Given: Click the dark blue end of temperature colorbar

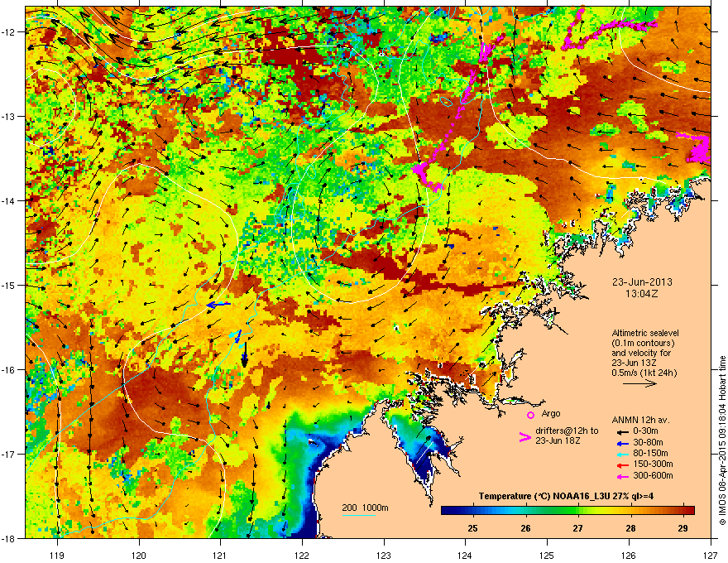Looking at the screenshot, I should pos(447,511).
